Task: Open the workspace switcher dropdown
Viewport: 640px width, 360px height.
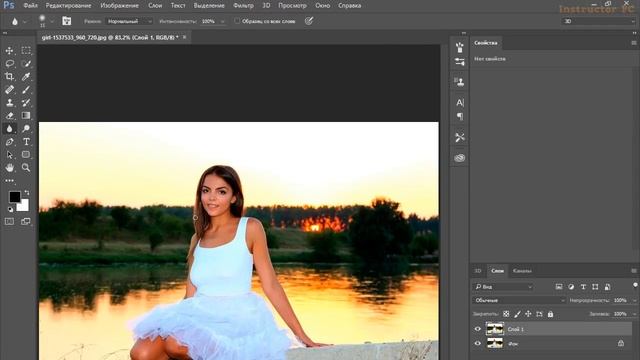Action: 599,21
